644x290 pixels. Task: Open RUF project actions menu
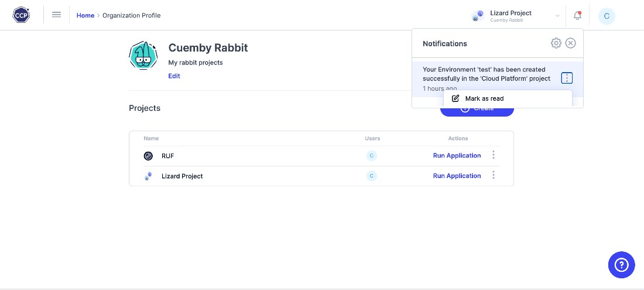[494, 155]
